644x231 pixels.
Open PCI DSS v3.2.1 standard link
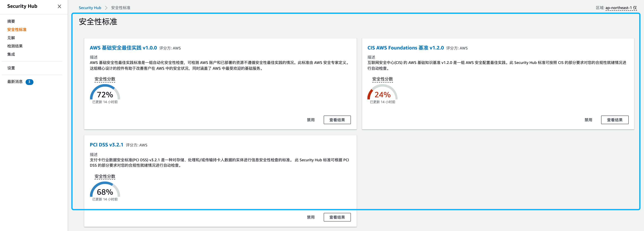point(107,145)
